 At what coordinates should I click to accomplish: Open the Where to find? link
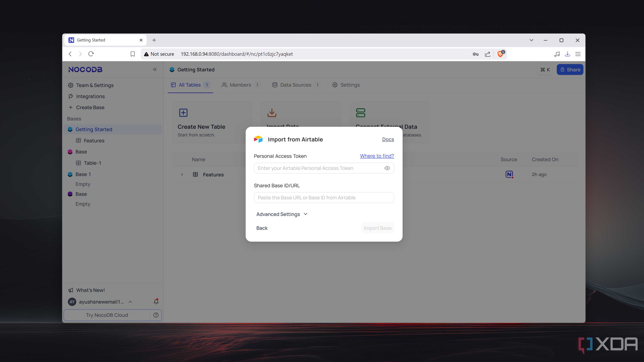(x=377, y=156)
